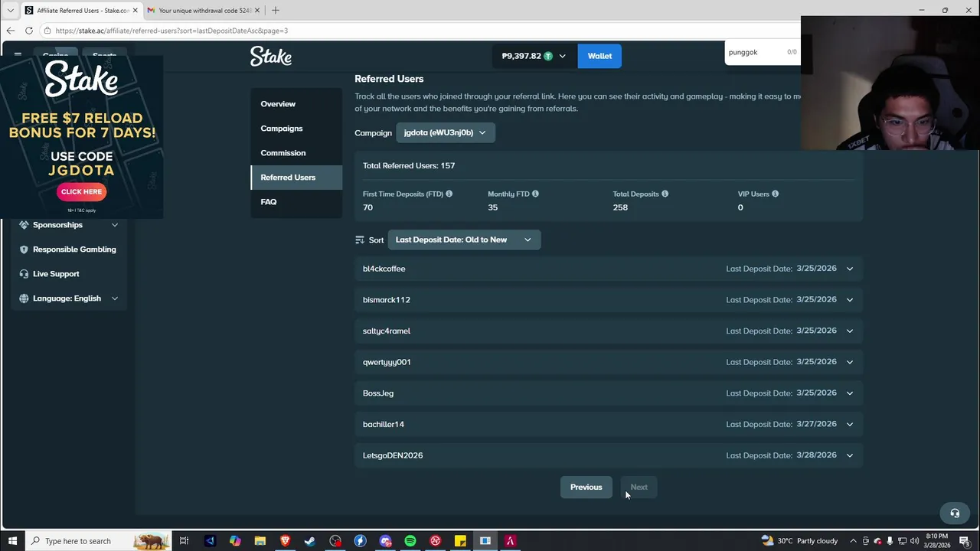
Task: Click the Language globe icon
Action: click(x=24, y=298)
